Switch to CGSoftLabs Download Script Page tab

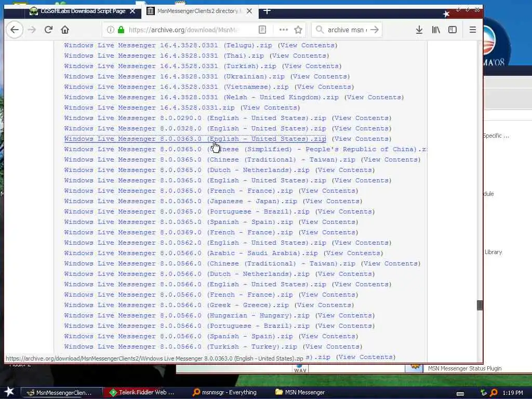point(83,11)
